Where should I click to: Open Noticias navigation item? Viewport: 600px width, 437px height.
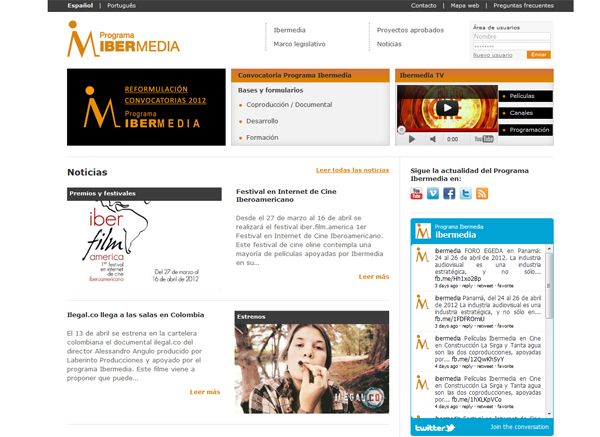click(x=389, y=44)
